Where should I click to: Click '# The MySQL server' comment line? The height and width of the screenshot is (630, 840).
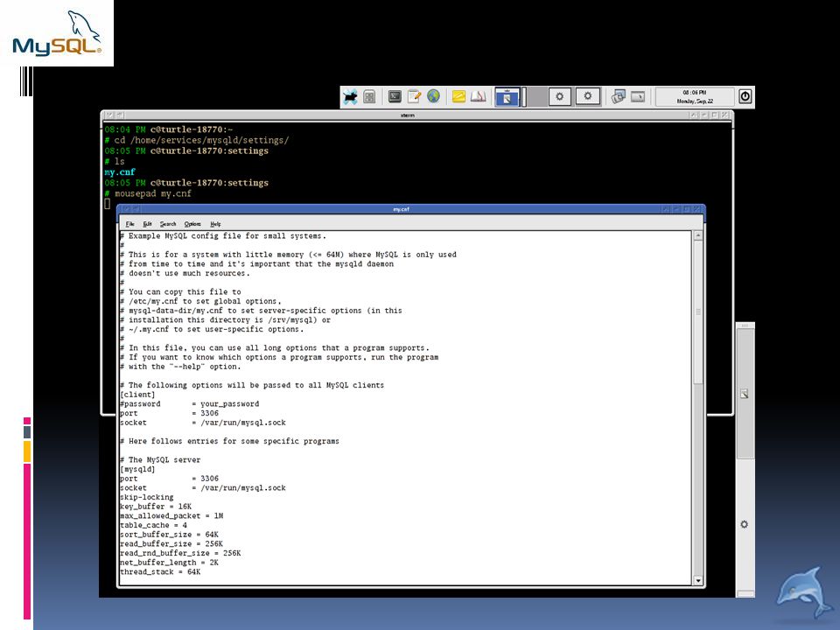click(160, 459)
